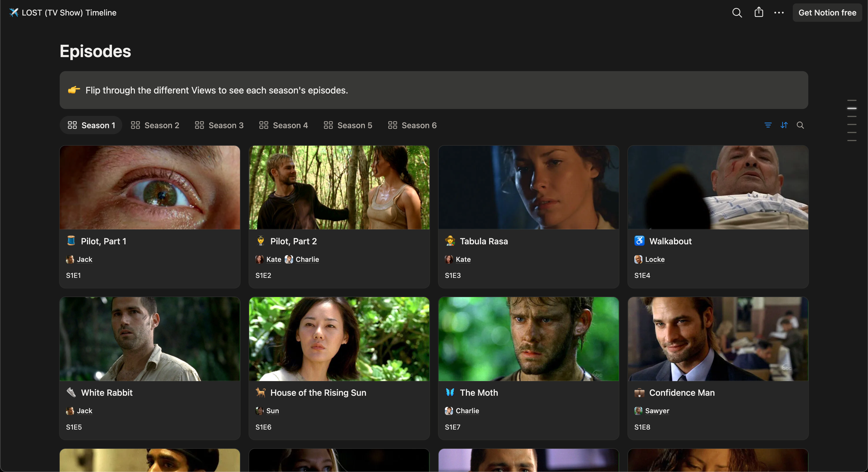
Task: Click the wheelchair emoji beside Walkabout
Action: [639, 241]
